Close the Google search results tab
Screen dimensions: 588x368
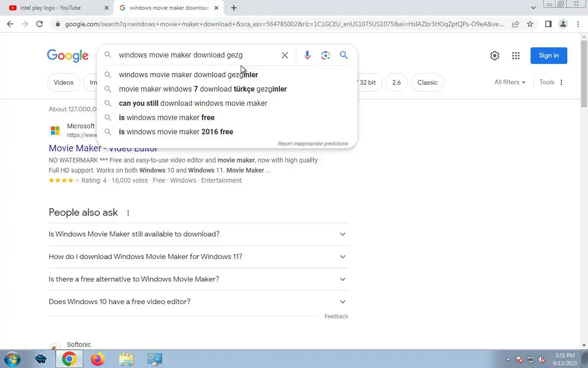217,8
